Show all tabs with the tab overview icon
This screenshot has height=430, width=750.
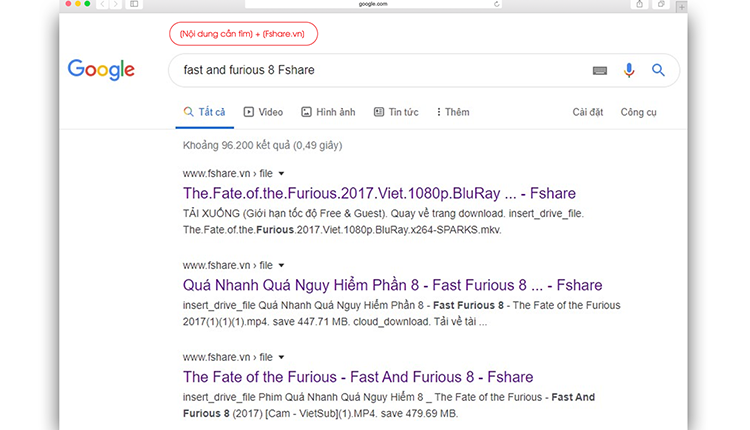tap(661, 4)
